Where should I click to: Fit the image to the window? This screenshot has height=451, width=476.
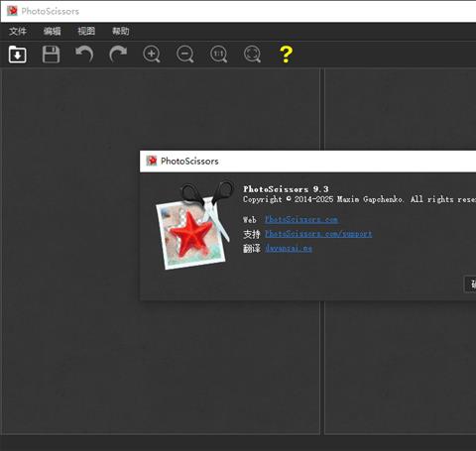[x=252, y=55]
